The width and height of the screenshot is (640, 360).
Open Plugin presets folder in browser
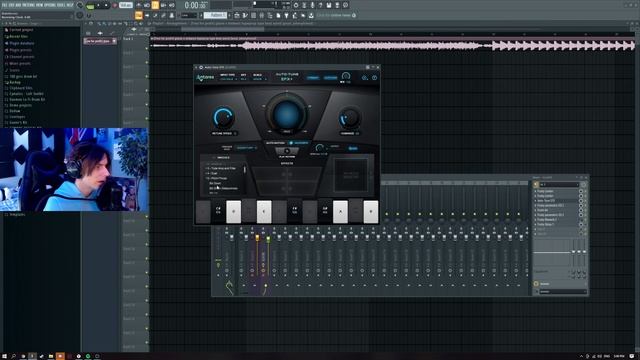pyautogui.click(x=20, y=50)
